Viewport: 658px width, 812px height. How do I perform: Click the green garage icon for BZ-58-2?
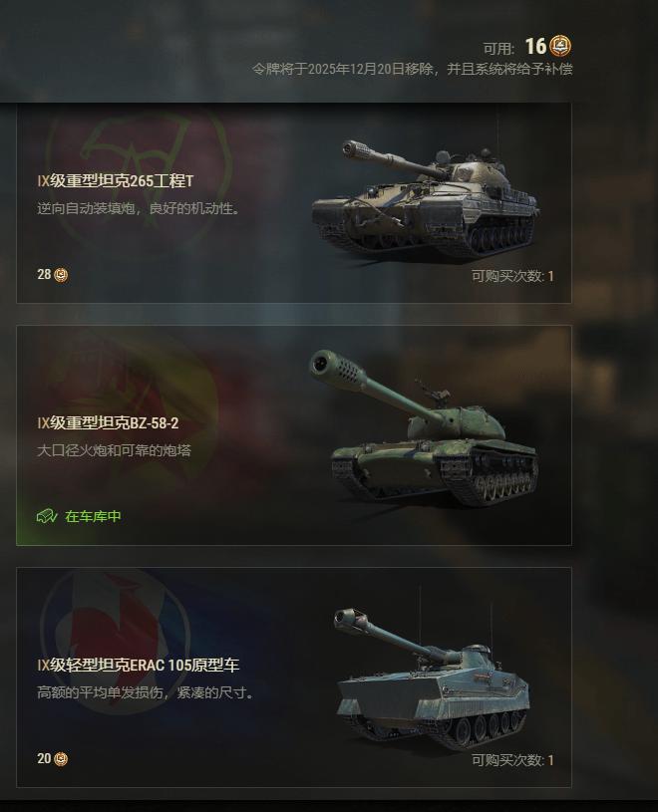pyautogui.click(x=47, y=516)
